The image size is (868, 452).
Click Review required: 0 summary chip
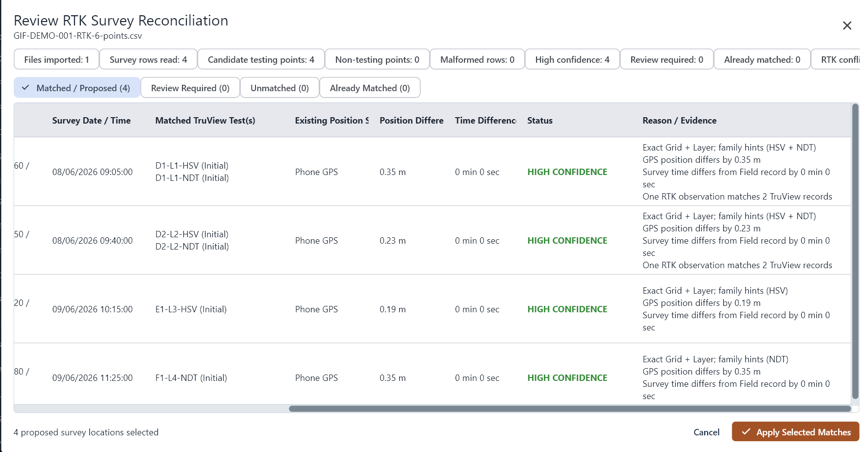(x=666, y=59)
